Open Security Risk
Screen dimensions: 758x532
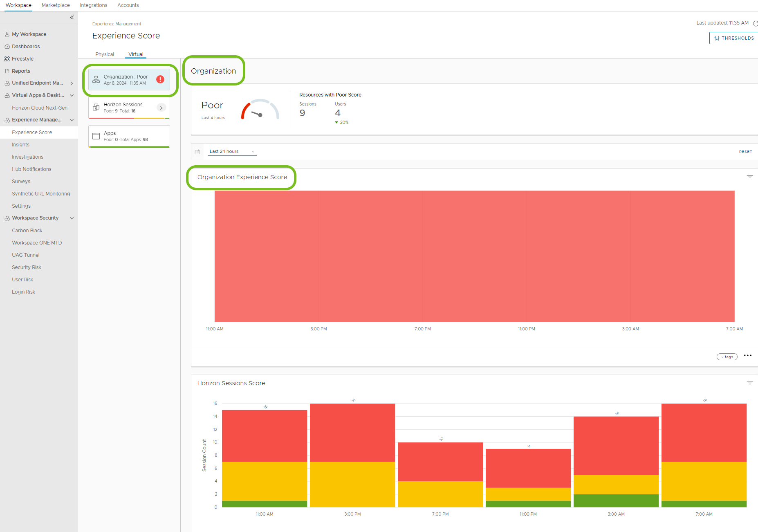coord(27,267)
